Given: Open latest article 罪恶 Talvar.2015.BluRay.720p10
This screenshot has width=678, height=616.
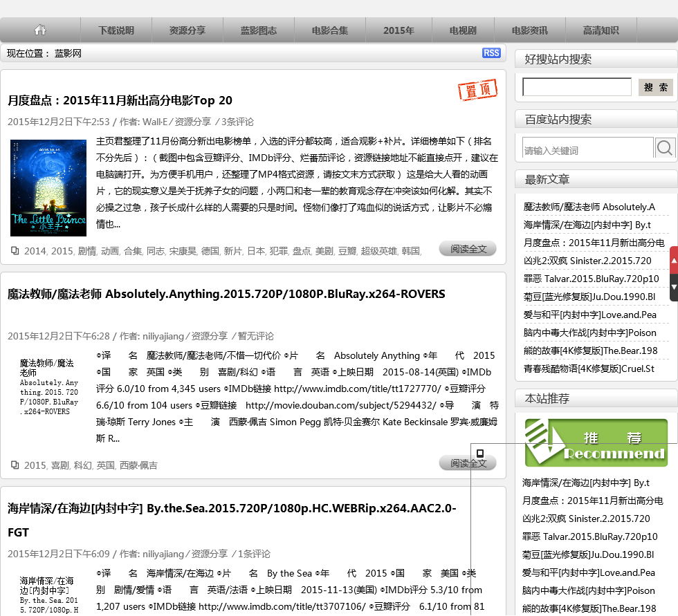Looking at the screenshot, I should [591, 279].
